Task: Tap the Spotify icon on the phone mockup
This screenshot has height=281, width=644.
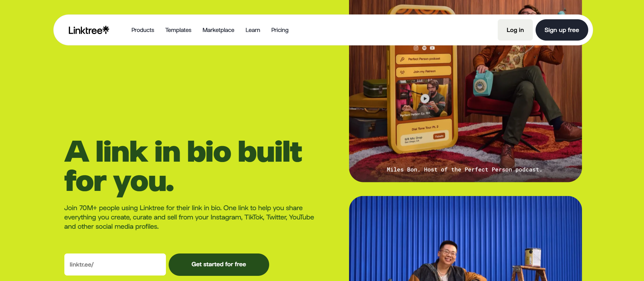Action: point(424,48)
